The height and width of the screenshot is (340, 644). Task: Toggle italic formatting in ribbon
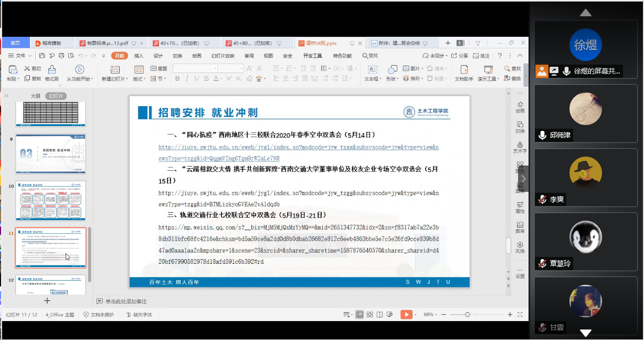(x=186, y=79)
